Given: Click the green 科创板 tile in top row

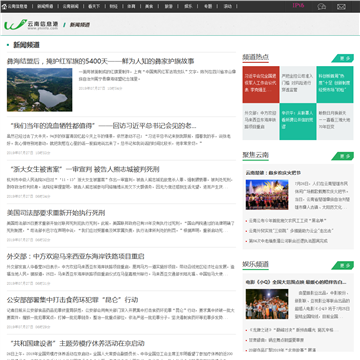Looking at the screenshot, I should [x=335, y=84].
